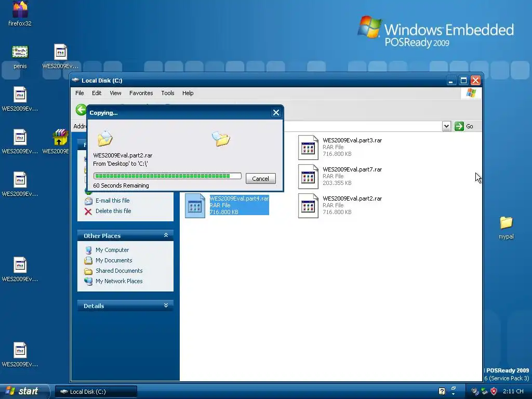Click the E-mail this file envelope icon
This screenshot has height=399, width=532.
click(x=88, y=201)
